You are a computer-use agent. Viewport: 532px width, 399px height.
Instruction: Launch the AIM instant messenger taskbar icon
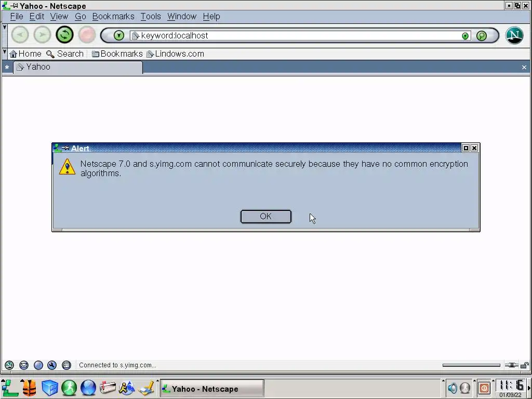click(x=127, y=388)
